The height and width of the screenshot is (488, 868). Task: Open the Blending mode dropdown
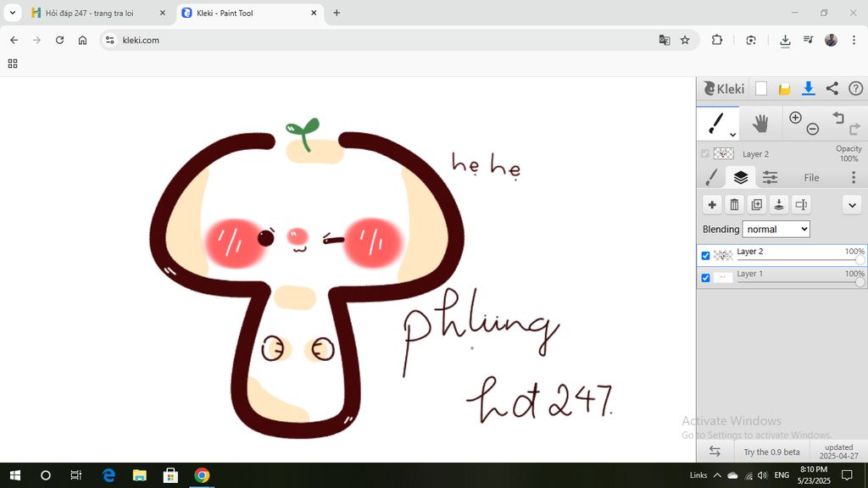pyautogui.click(x=776, y=230)
